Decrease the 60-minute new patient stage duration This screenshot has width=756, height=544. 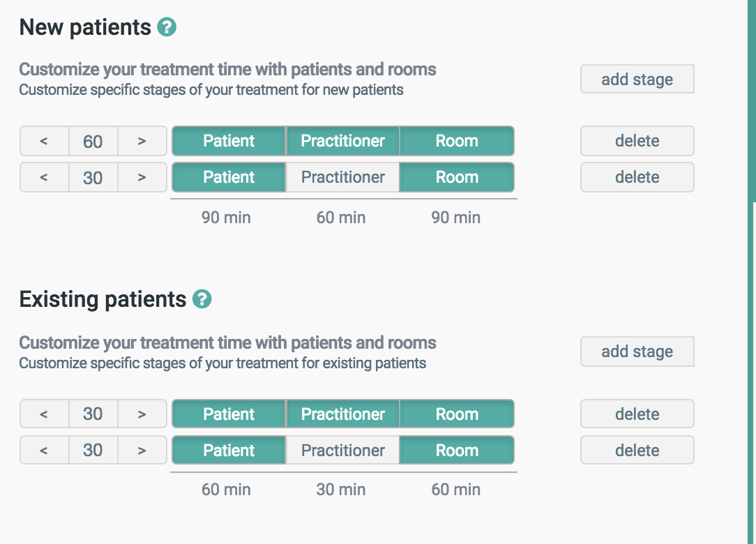tap(44, 141)
